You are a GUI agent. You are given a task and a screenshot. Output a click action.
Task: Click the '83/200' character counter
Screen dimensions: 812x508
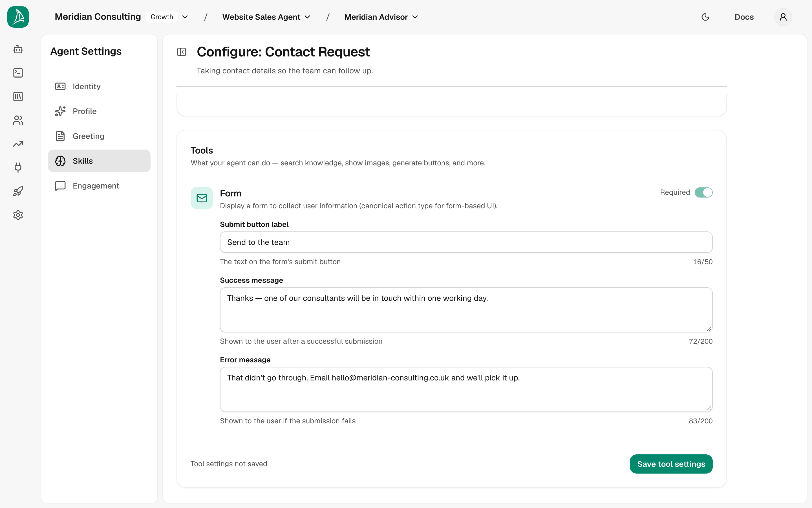[701, 421]
